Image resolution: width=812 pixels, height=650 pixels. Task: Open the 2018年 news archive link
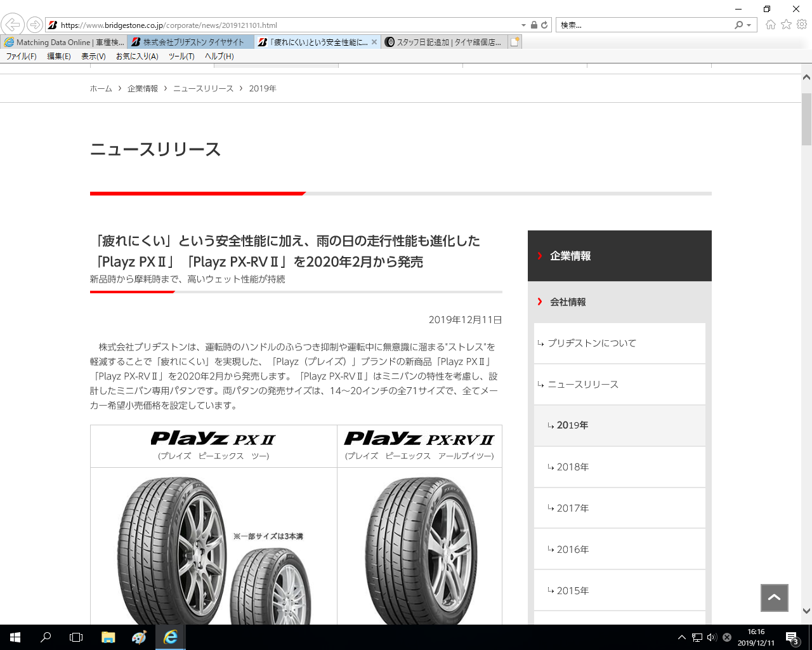572,467
